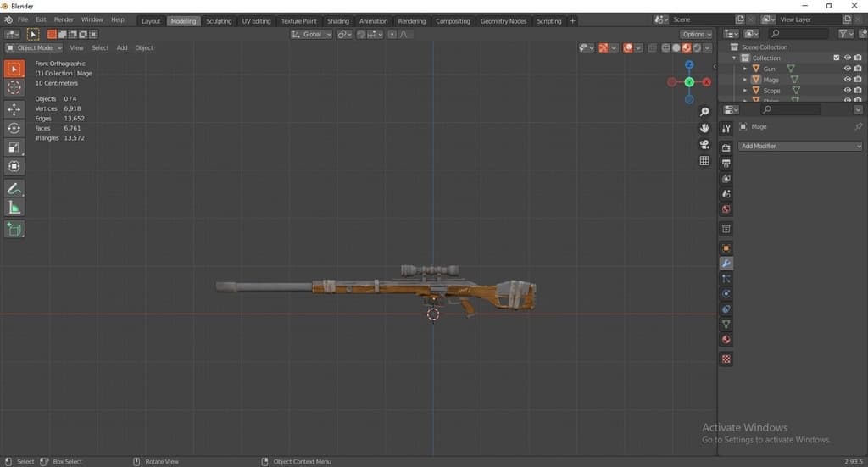Hide the Gun object in viewport
This screenshot has width=868, height=467.
coord(847,69)
